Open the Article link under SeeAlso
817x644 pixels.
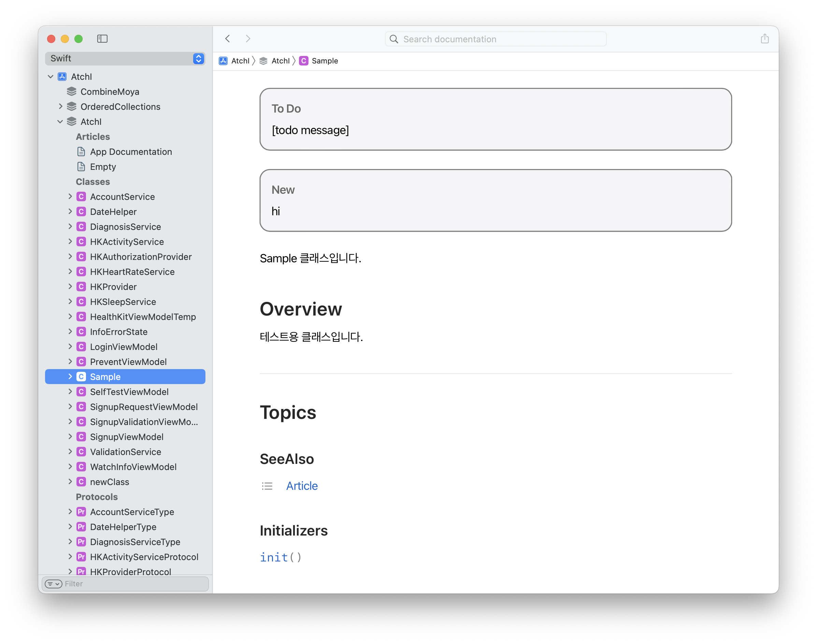tap(302, 486)
